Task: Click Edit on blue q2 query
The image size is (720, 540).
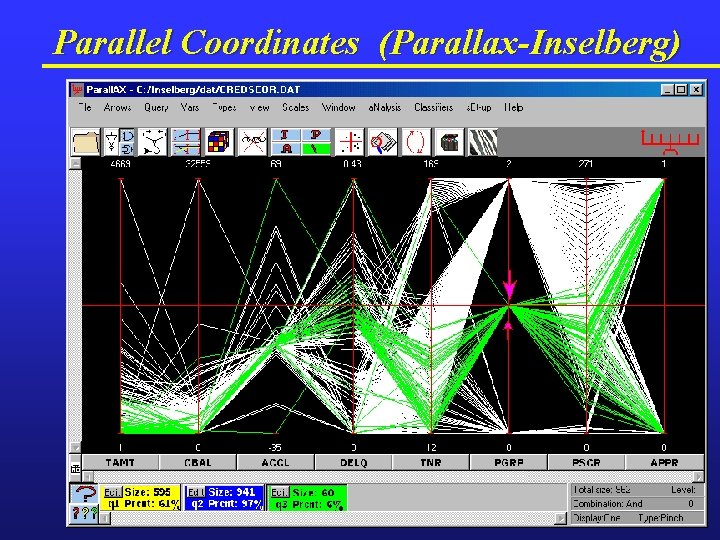Action: (196, 493)
